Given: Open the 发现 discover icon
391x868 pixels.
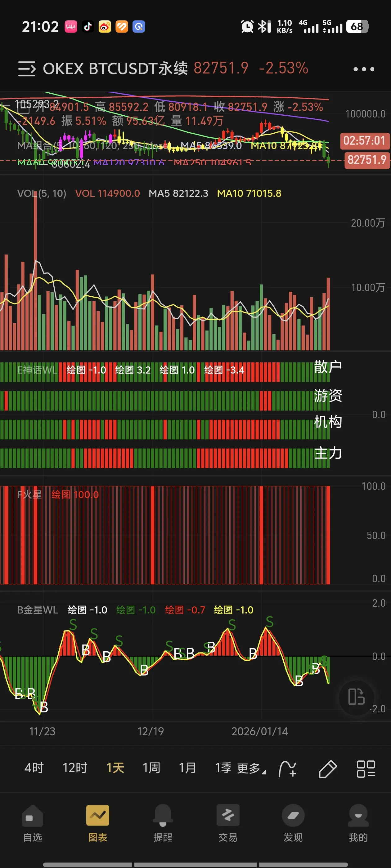Looking at the screenshot, I should 293,815.
